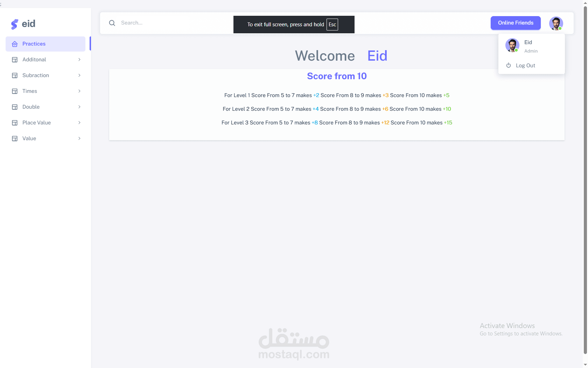This screenshot has width=588, height=368.
Task: Click the Level 2 '+6' score value
Action: click(385, 109)
